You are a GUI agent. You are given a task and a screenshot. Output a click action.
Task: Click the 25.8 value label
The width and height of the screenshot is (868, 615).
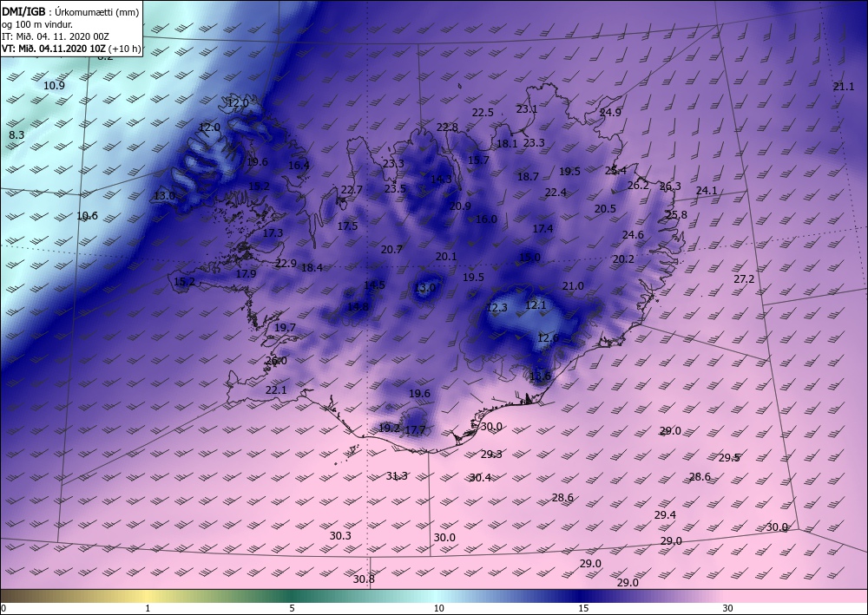(x=676, y=214)
